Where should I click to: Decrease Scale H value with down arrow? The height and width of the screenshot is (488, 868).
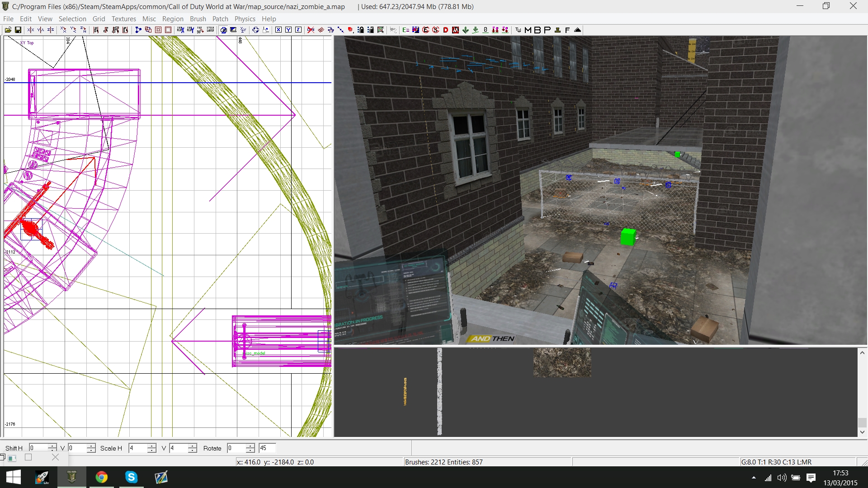coord(152,450)
